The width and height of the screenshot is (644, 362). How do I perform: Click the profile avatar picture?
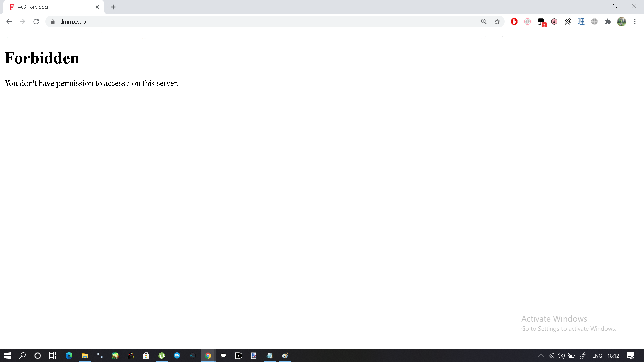click(621, 22)
